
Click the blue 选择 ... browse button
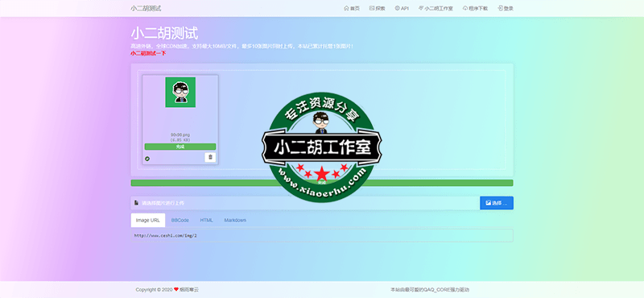497,203
